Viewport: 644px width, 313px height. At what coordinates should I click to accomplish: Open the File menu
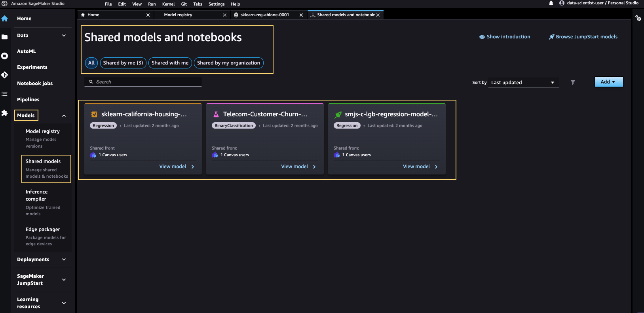[x=108, y=4]
